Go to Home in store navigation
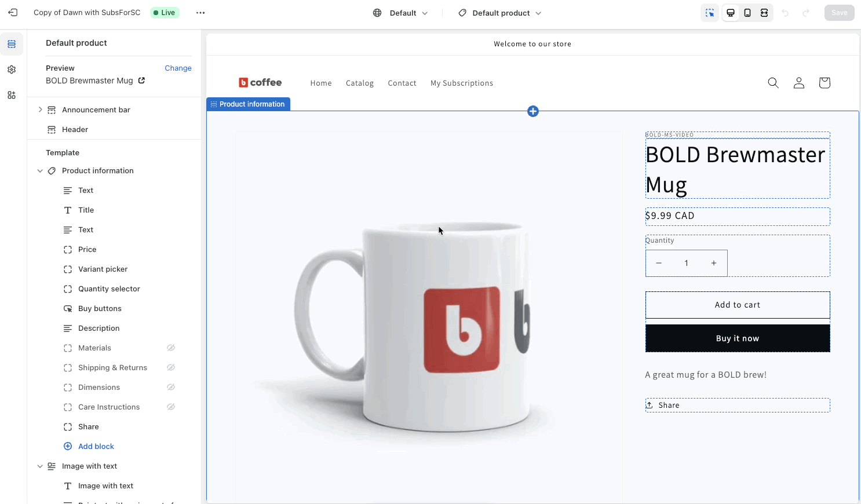Screen dimensions: 861x504 (321, 83)
